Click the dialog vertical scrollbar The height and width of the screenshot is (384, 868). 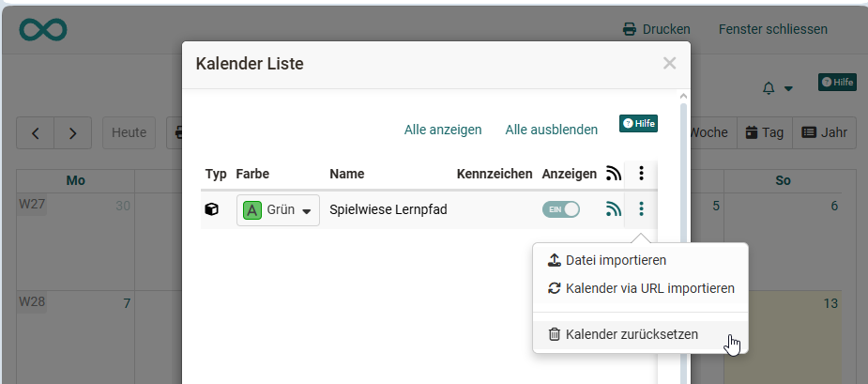tap(684, 241)
